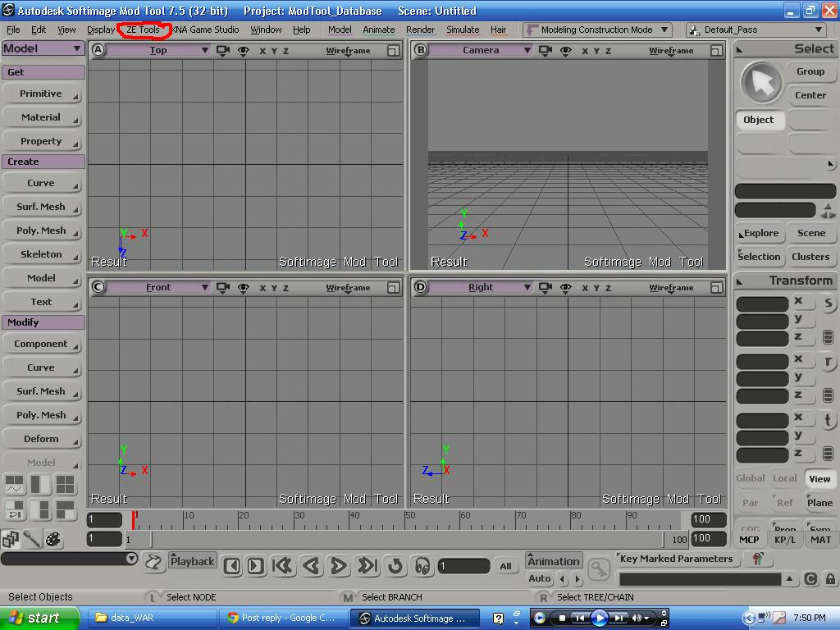Open the Hair menu
Image resolution: width=840 pixels, height=630 pixels.
coord(498,30)
